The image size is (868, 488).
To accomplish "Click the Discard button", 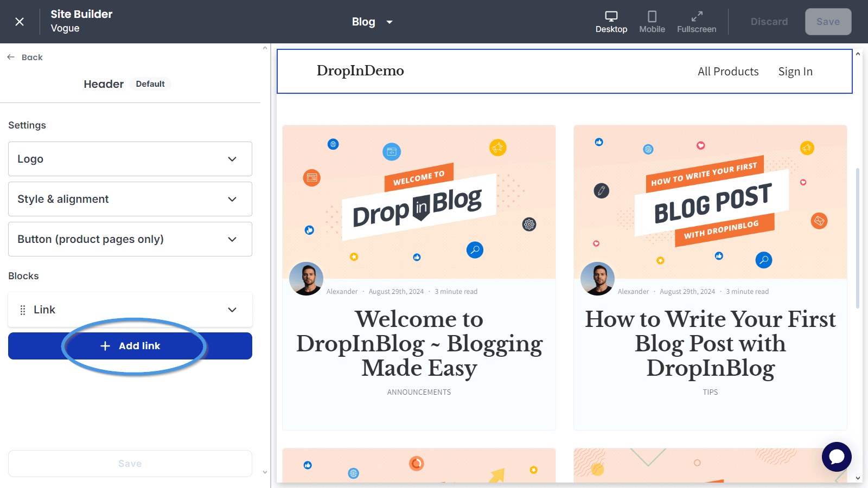I will tap(769, 22).
